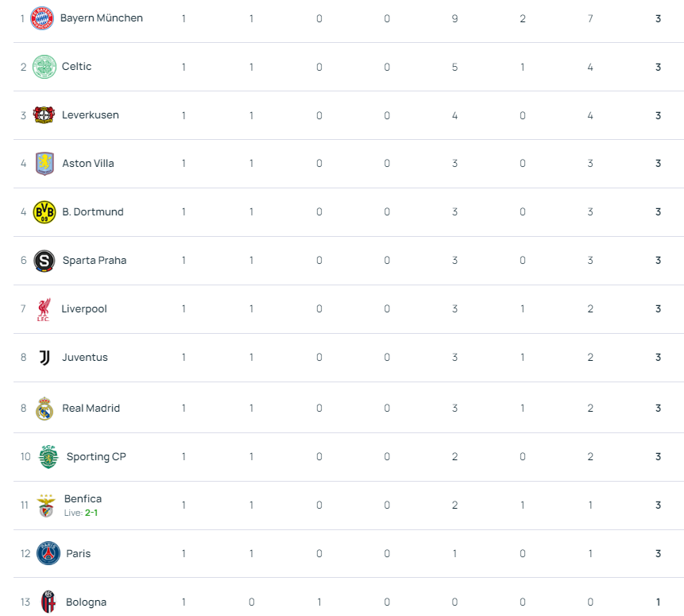Click Bayern München's points value 3

click(658, 18)
